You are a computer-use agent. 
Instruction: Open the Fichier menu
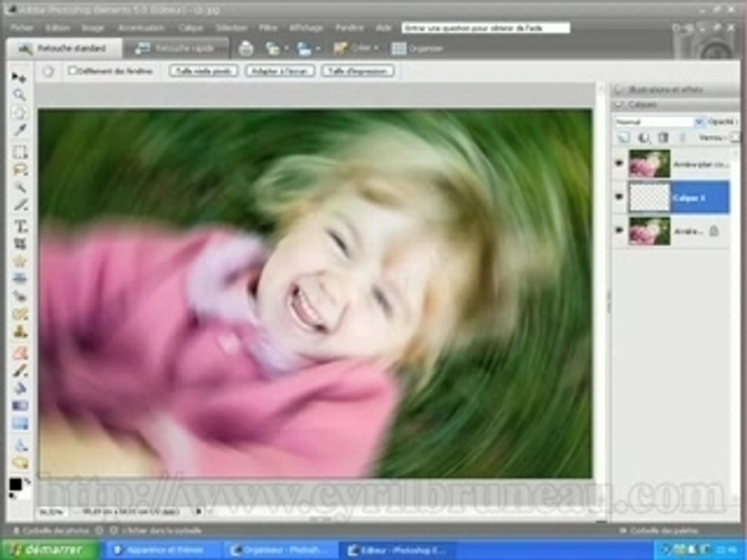tap(22, 28)
